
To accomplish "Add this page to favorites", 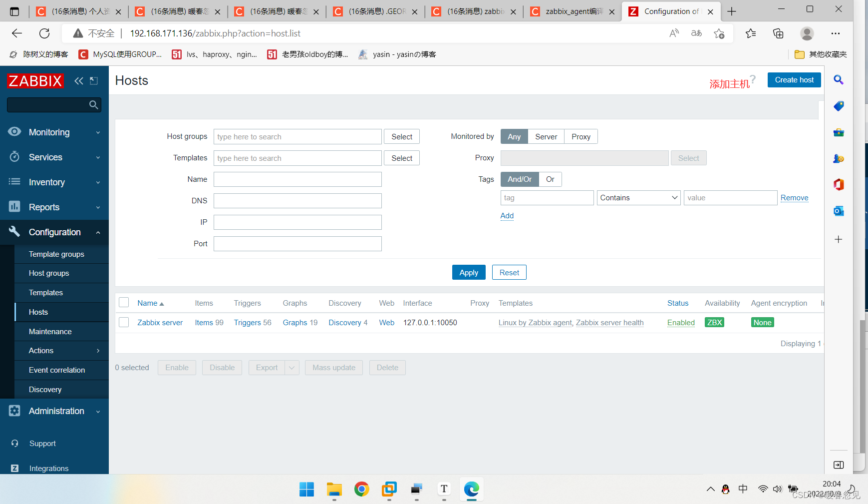I will click(719, 33).
